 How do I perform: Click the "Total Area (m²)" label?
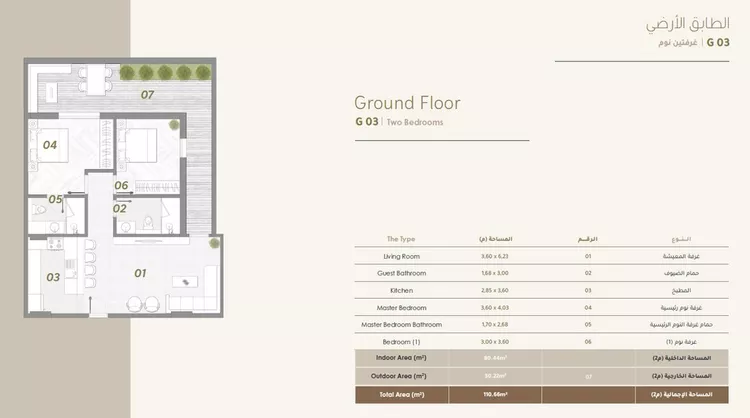coord(402,395)
